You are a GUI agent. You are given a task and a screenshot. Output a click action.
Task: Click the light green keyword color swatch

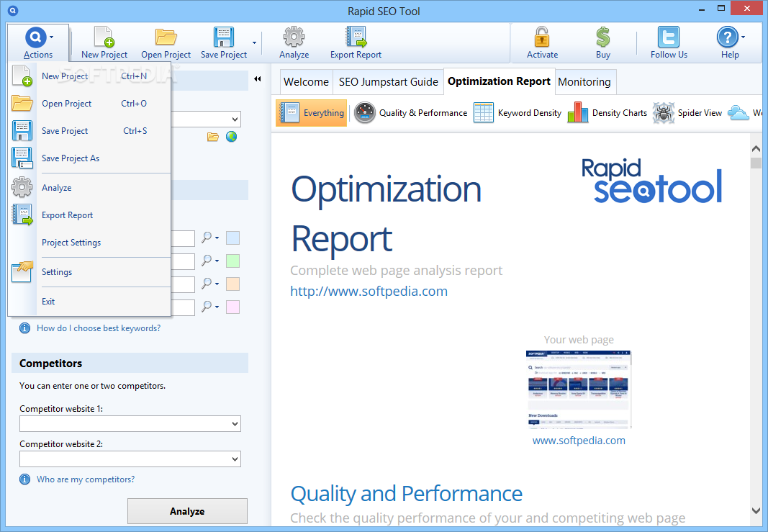[x=232, y=261]
